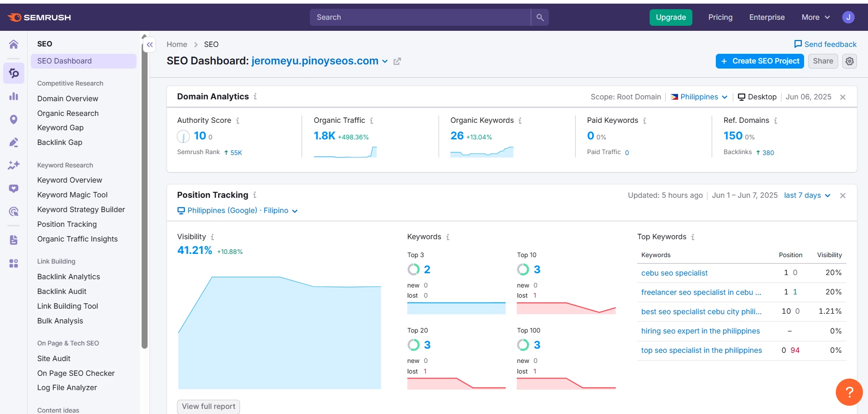Click into the Search input field
The height and width of the screenshot is (414, 868).
(x=420, y=17)
